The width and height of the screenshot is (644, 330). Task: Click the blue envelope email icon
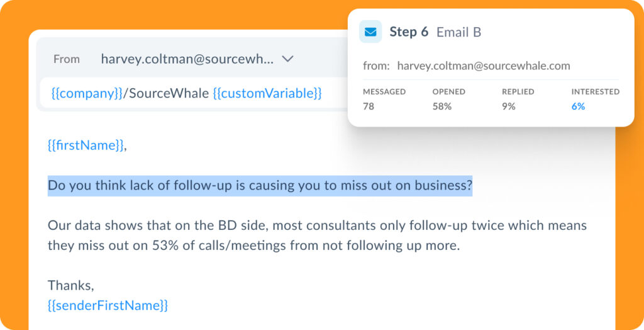point(370,31)
